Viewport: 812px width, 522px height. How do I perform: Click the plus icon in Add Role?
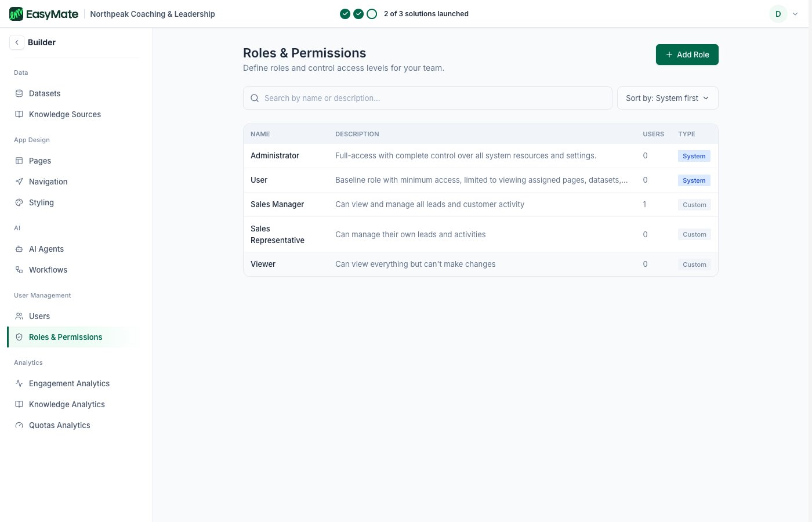coord(669,55)
